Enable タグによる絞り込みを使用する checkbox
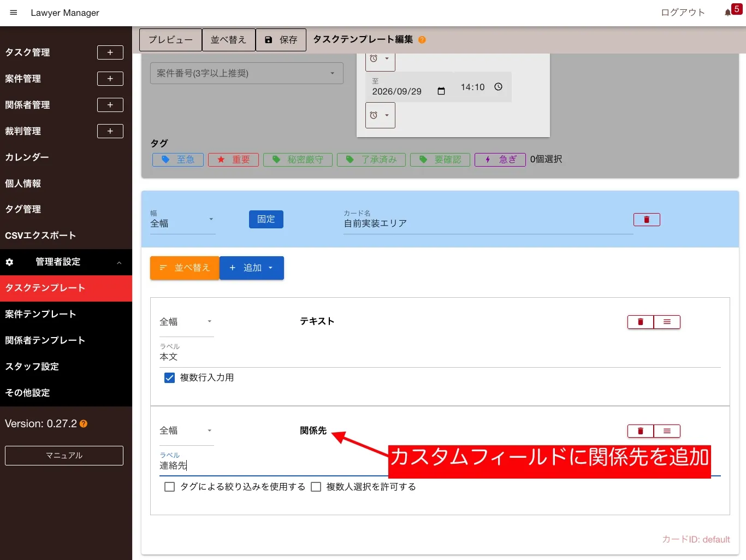 point(169,487)
